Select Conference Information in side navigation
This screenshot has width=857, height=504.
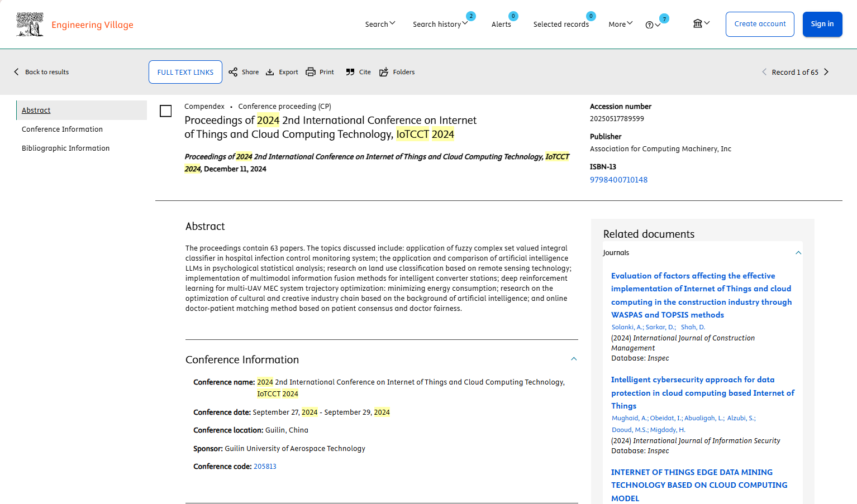tap(62, 129)
